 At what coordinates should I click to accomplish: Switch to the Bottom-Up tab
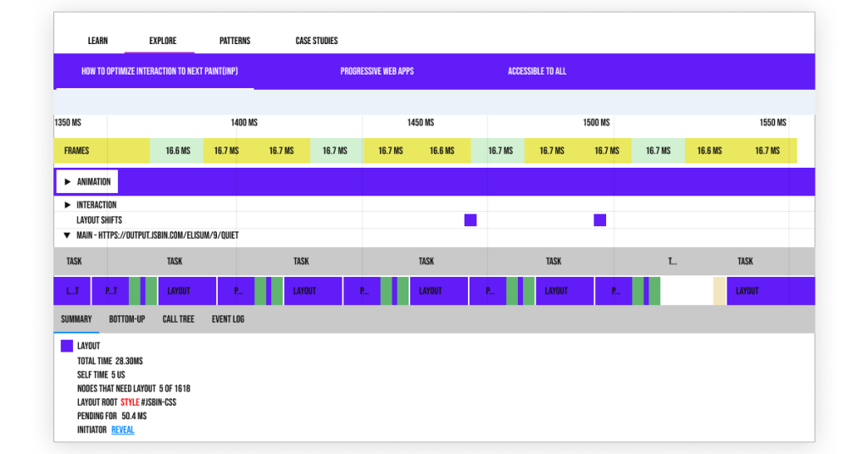(x=127, y=319)
